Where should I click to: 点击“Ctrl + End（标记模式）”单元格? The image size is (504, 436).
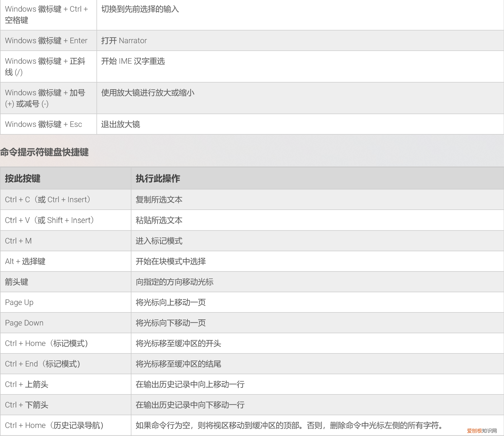pyautogui.click(x=43, y=364)
